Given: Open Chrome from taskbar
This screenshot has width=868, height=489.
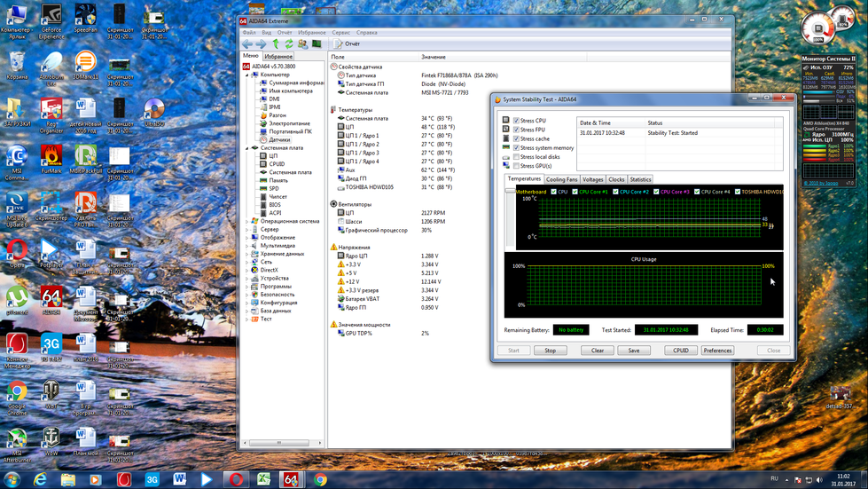Looking at the screenshot, I should click(321, 479).
